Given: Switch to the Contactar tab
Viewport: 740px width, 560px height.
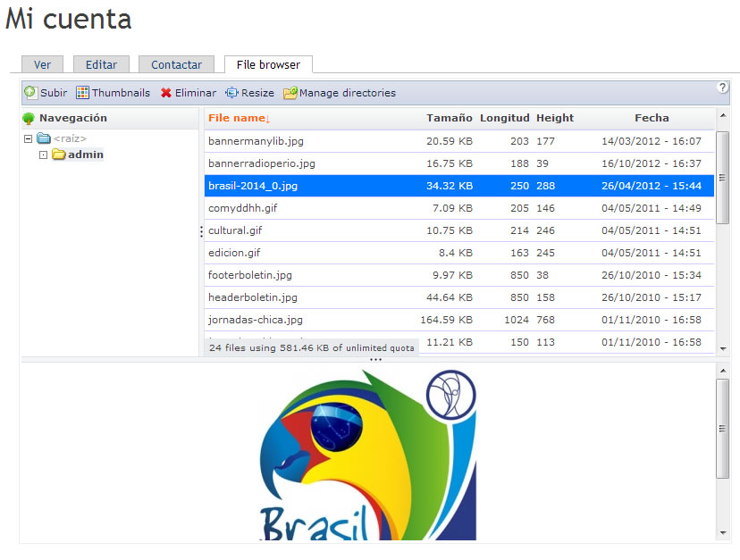Looking at the screenshot, I should 176,64.
